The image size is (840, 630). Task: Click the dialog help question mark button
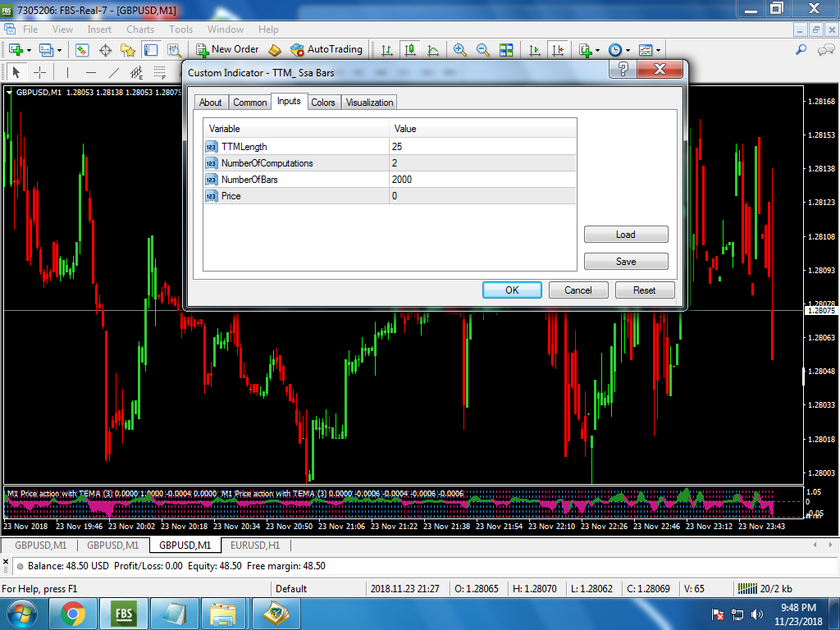click(623, 69)
